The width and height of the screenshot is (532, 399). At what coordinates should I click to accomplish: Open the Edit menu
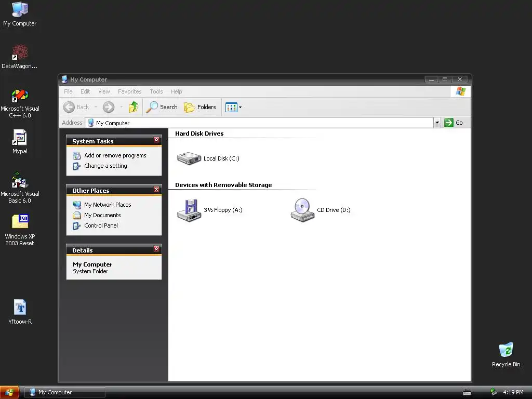tap(85, 91)
